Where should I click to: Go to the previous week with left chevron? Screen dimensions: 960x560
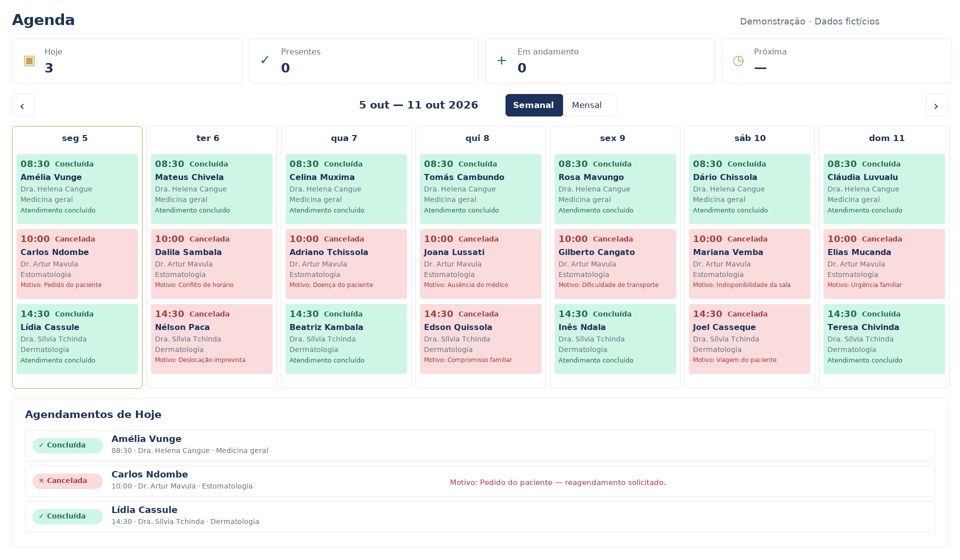coord(23,105)
